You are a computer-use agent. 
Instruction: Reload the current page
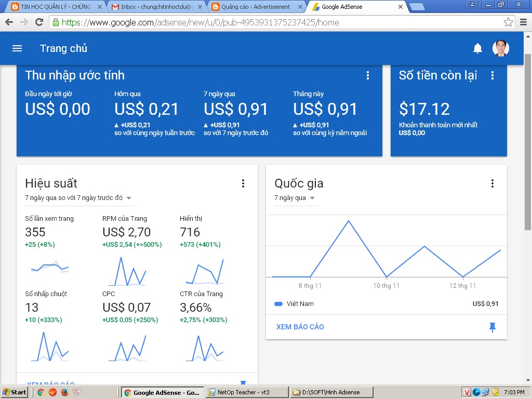[39, 22]
